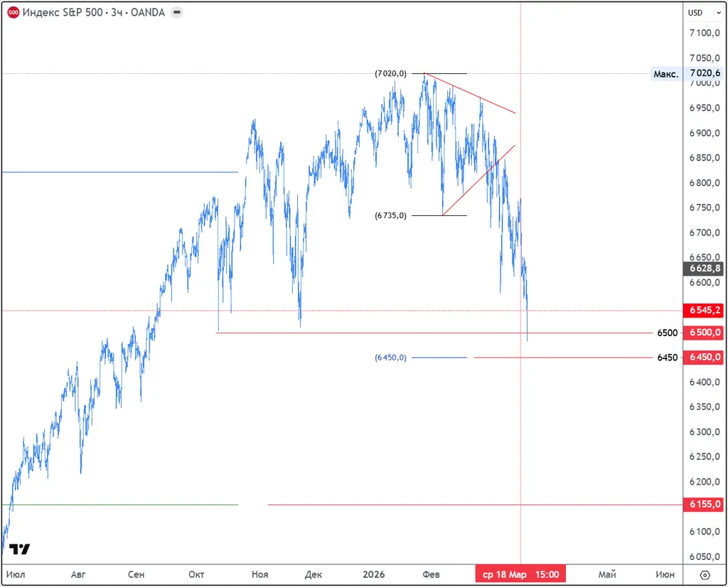Select the red 6500,0 price level label
Screen dimensions: 728x587
(x=705, y=333)
